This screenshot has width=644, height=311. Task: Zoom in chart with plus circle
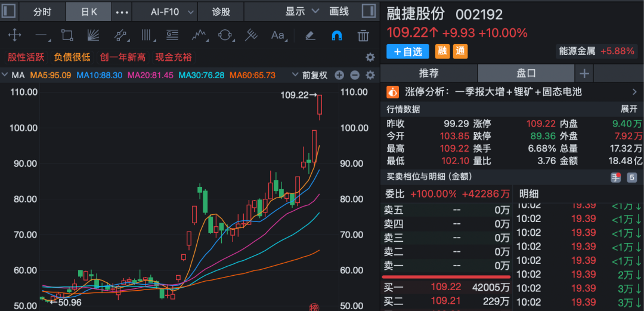pos(339,75)
